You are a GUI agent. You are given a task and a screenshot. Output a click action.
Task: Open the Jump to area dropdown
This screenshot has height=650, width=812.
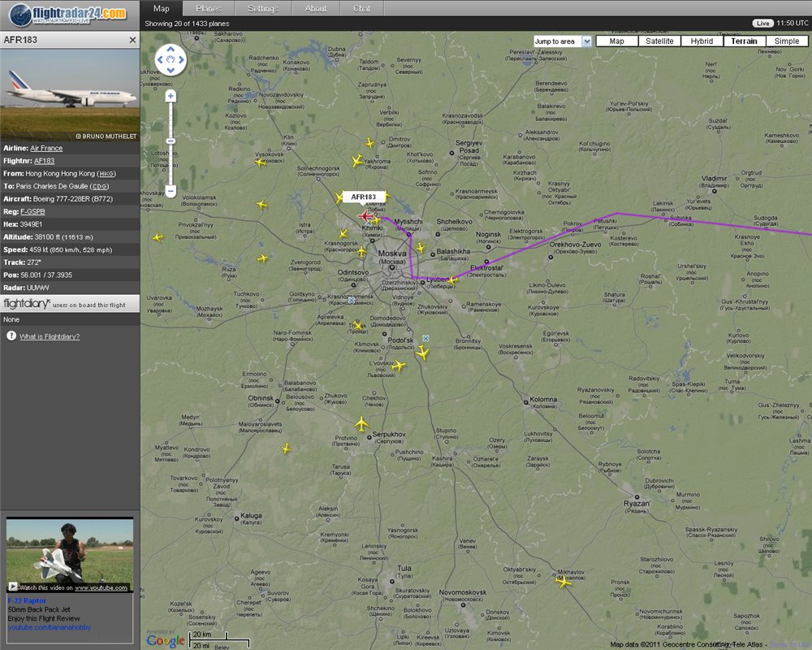(563, 41)
